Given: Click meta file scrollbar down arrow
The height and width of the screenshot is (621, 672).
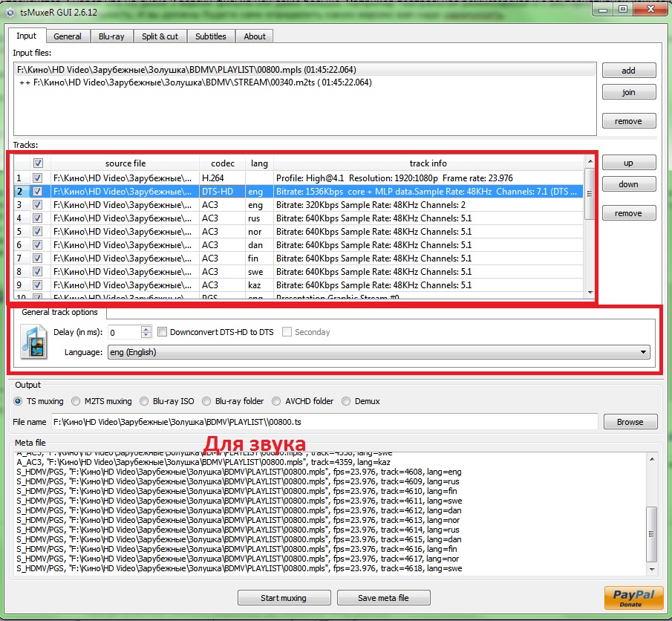Looking at the screenshot, I should 652,570.
